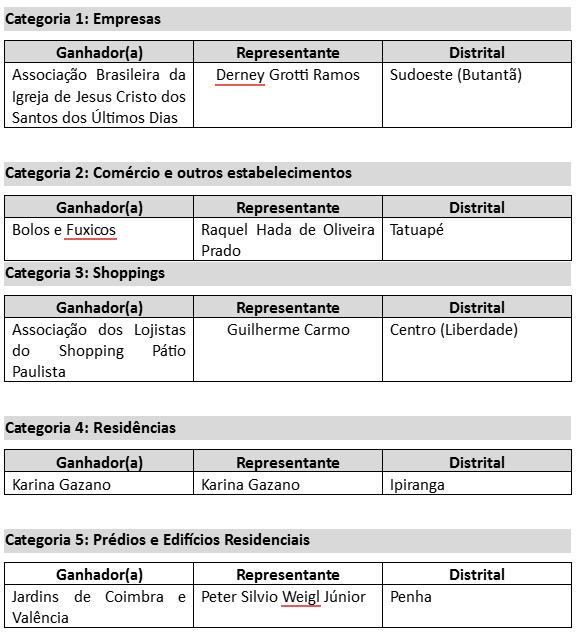Click the 'Categoria 1: Empresas' heading
Screen dimensions: 581x635
pyautogui.click(x=83, y=19)
